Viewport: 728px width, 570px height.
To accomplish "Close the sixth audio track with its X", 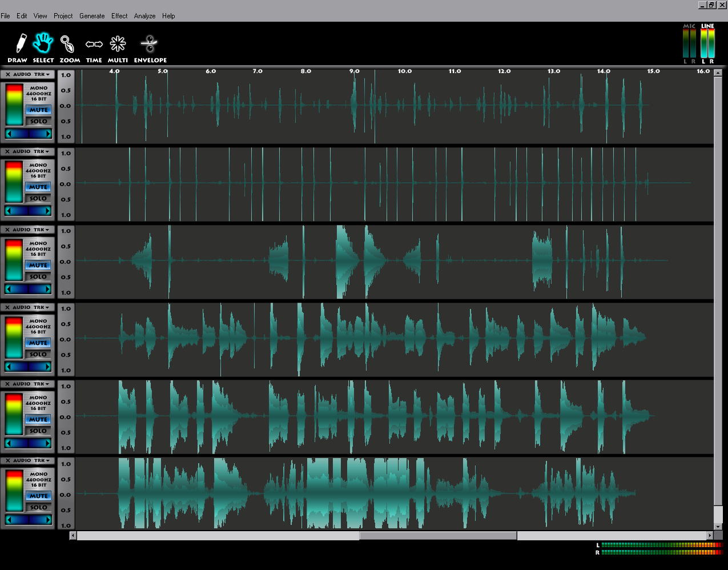I will (8, 460).
